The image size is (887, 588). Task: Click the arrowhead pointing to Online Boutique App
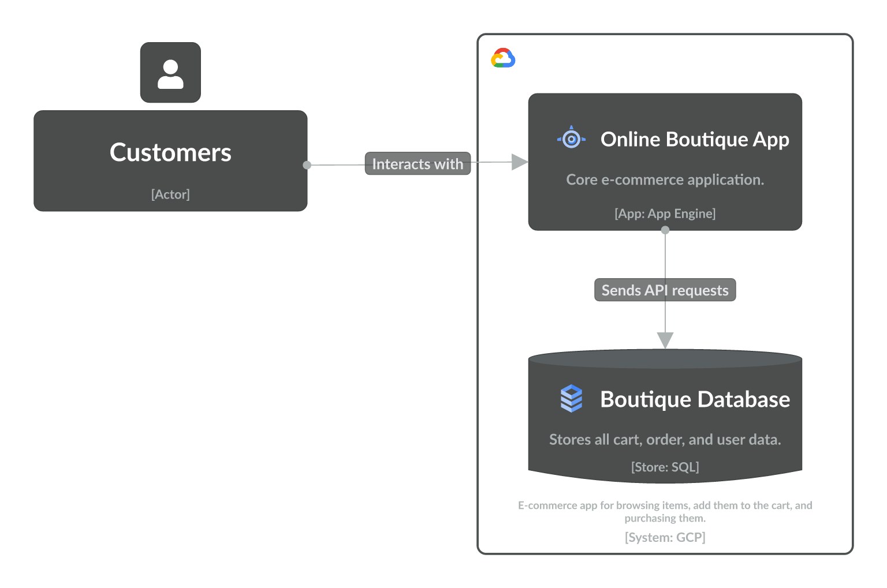click(520, 162)
